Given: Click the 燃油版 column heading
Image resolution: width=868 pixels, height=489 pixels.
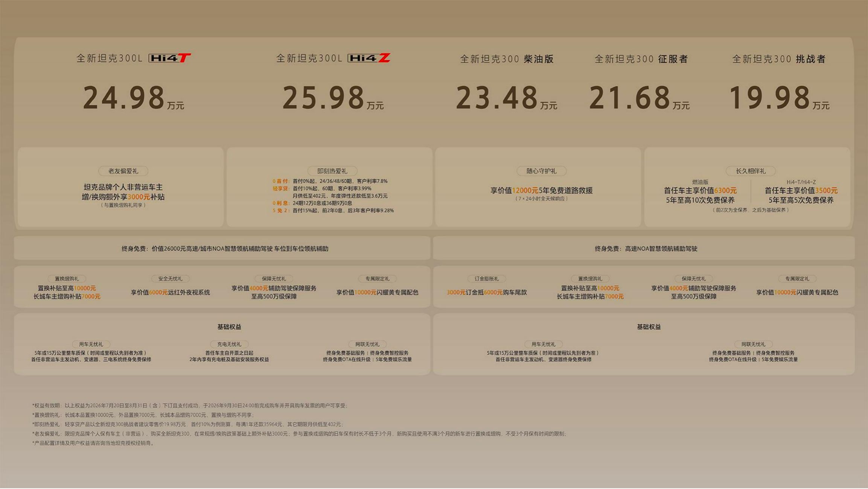Looking at the screenshot, I should (x=700, y=182).
